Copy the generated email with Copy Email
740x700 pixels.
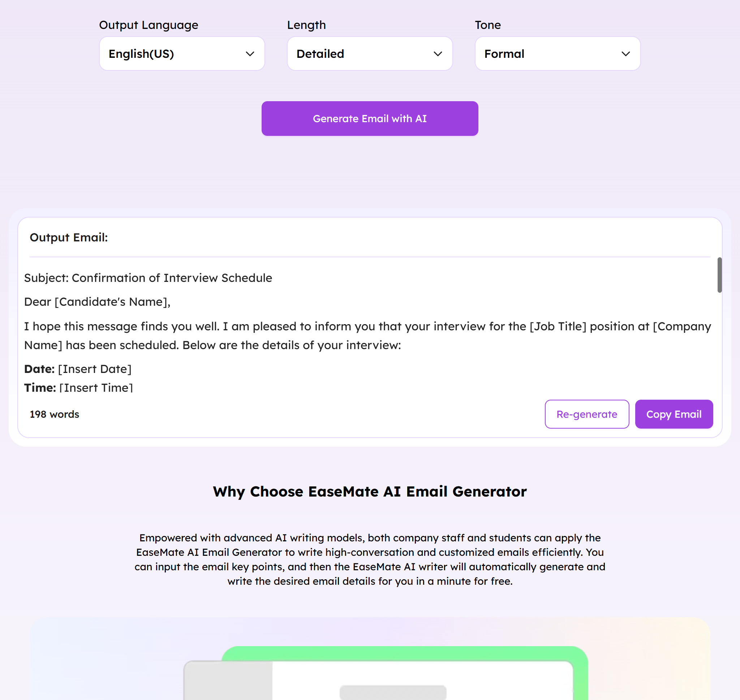pyautogui.click(x=674, y=414)
